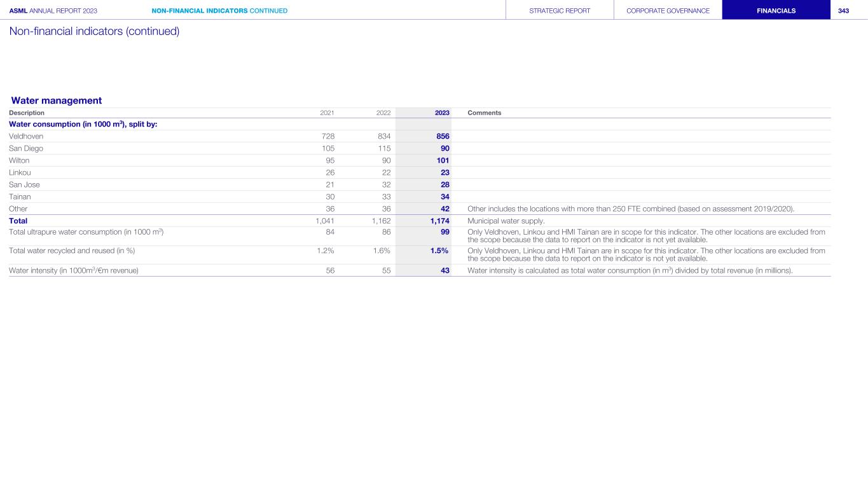Click the Total ultrapure water consumption label

coord(86,232)
